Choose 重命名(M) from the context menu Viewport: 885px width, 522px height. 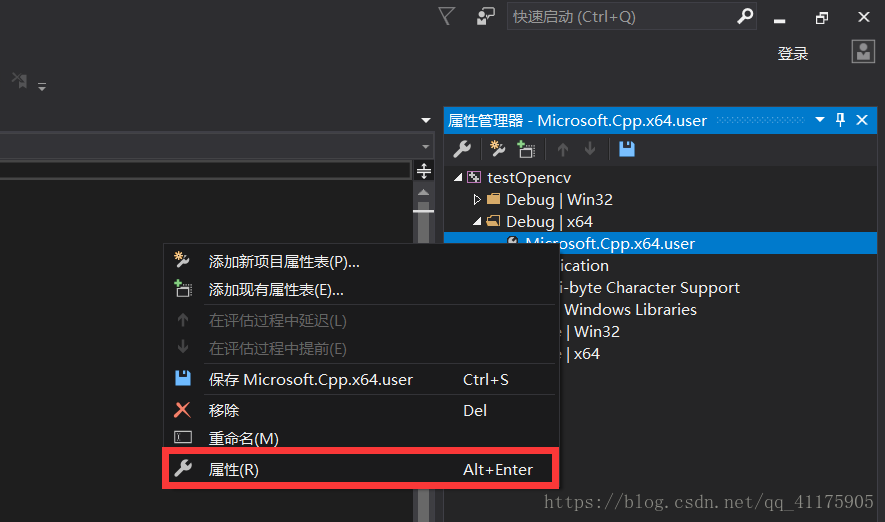[361, 438]
